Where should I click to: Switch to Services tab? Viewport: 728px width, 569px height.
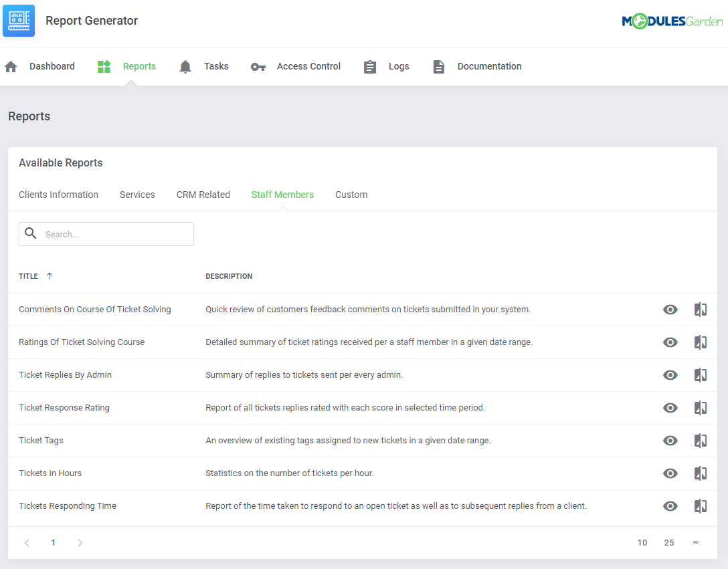pyautogui.click(x=137, y=195)
